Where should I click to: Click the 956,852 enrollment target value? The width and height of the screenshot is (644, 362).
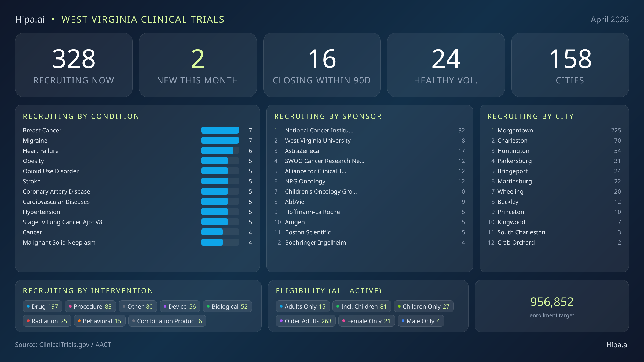point(552,302)
